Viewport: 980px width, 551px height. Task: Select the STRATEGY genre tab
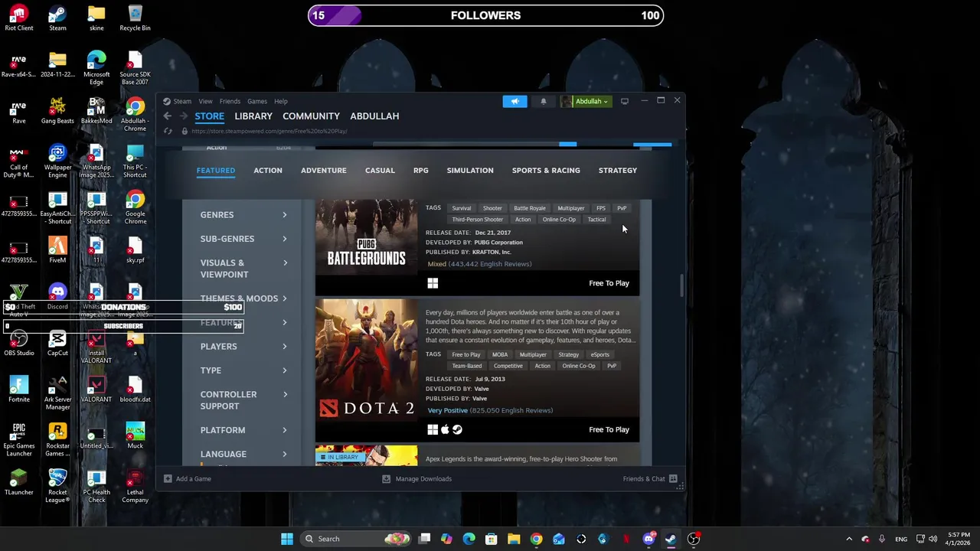(618, 171)
